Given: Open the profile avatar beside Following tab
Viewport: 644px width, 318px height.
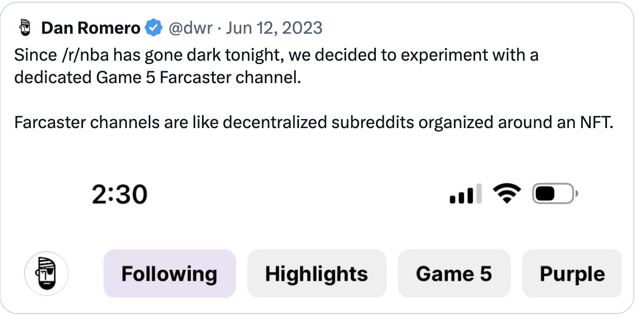Looking at the screenshot, I should click(47, 274).
